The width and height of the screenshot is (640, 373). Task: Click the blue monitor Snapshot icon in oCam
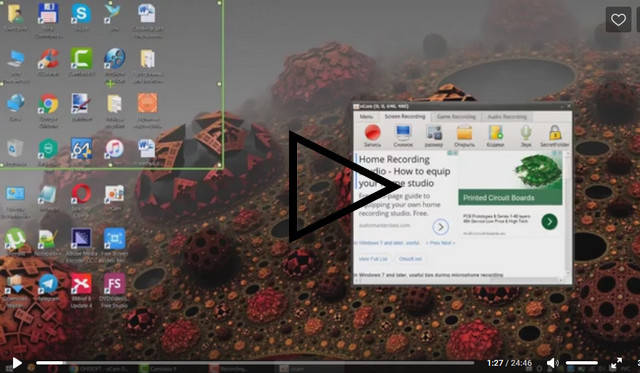(403, 133)
